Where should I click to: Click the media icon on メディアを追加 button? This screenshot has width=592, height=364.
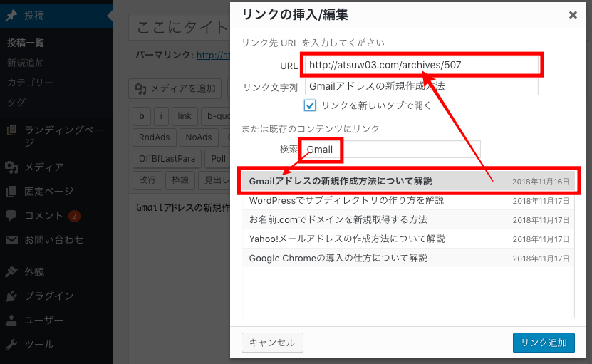click(x=140, y=89)
